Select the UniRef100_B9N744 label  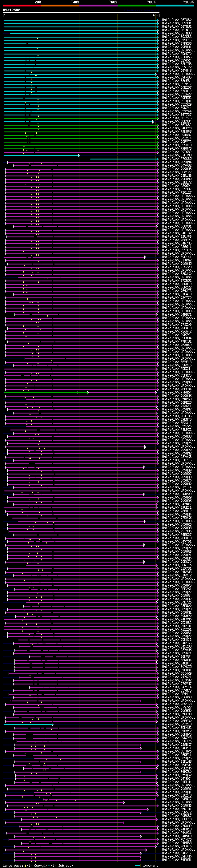pyautogui.click(x=177, y=108)
